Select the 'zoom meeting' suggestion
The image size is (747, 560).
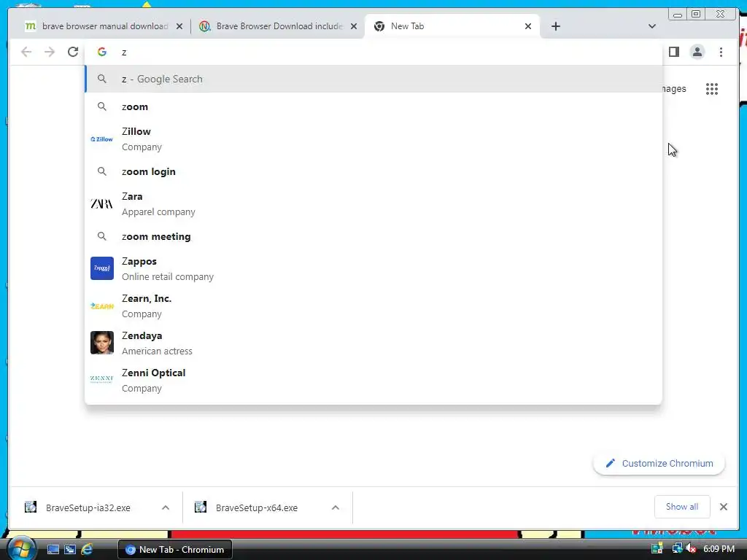pyautogui.click(x=373, y=236)
